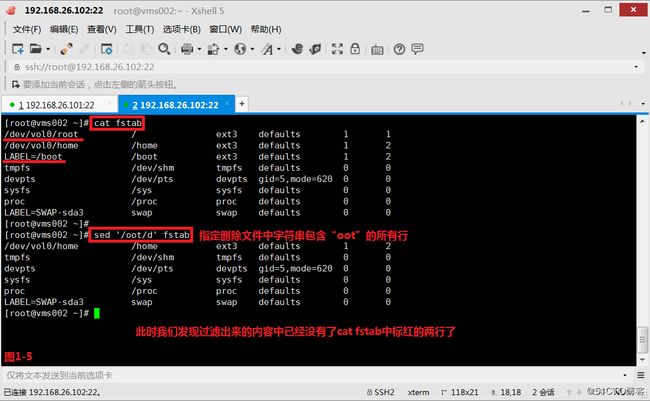Click the terminal scrollbar up arrow
Screen dimensions: 650x401
click(x=642, y=122)
